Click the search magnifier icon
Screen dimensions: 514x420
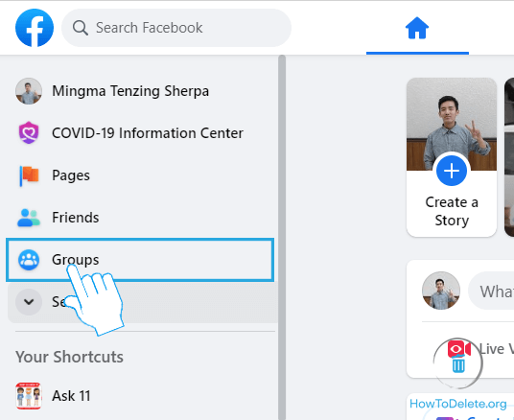(x=80, y=28)
